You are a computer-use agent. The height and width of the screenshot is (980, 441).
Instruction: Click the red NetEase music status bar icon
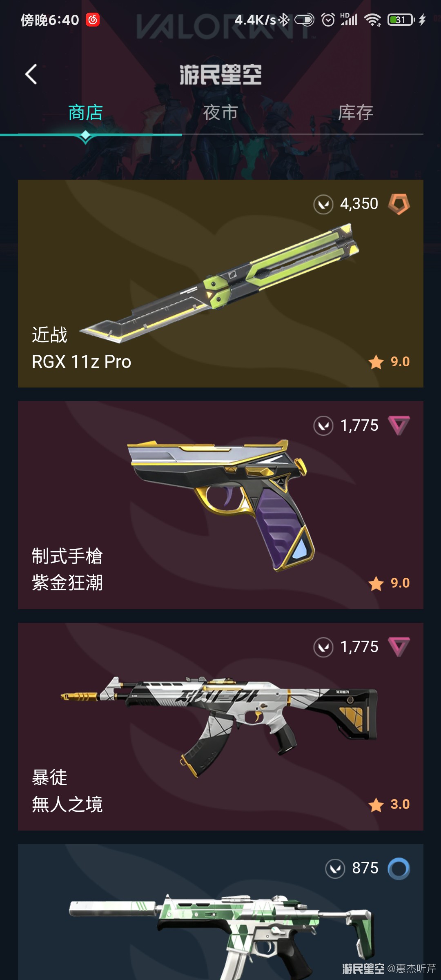[x=93, y=20]
